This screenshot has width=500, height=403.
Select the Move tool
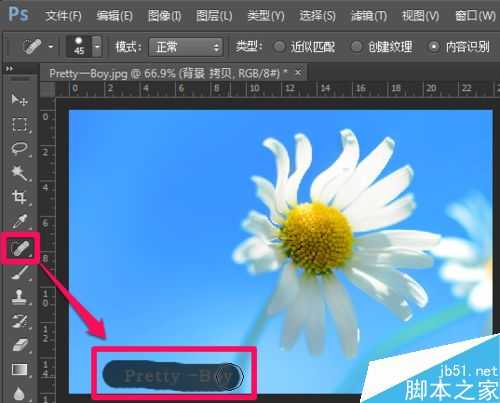tap(19, 99)
